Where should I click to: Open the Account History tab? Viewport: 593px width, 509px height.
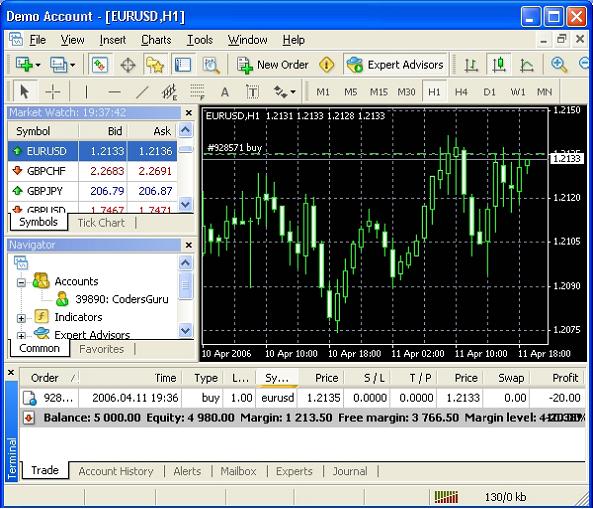(116, 471)
